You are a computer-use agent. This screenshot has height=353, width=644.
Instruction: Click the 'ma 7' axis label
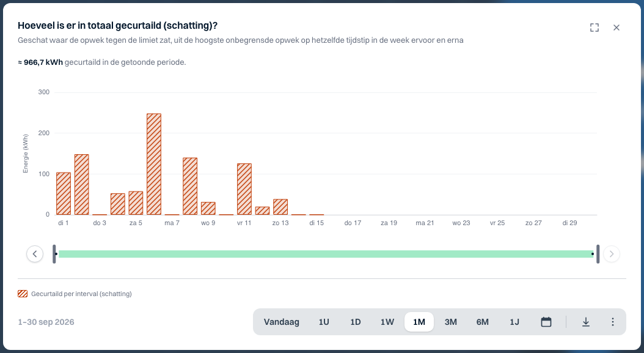click(172, 223)
